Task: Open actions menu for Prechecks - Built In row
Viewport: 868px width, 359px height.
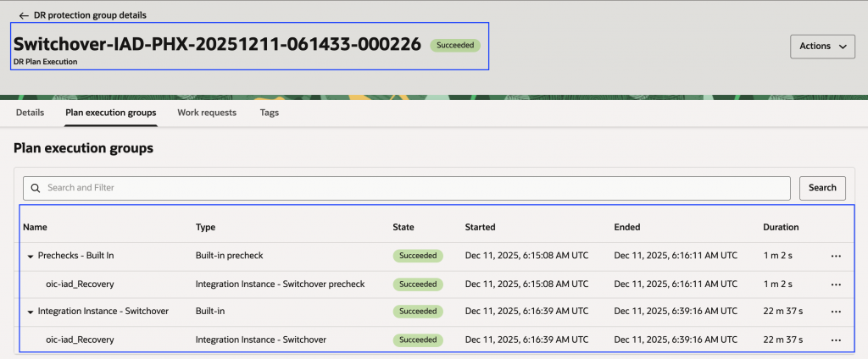Action: click(836, 256)
